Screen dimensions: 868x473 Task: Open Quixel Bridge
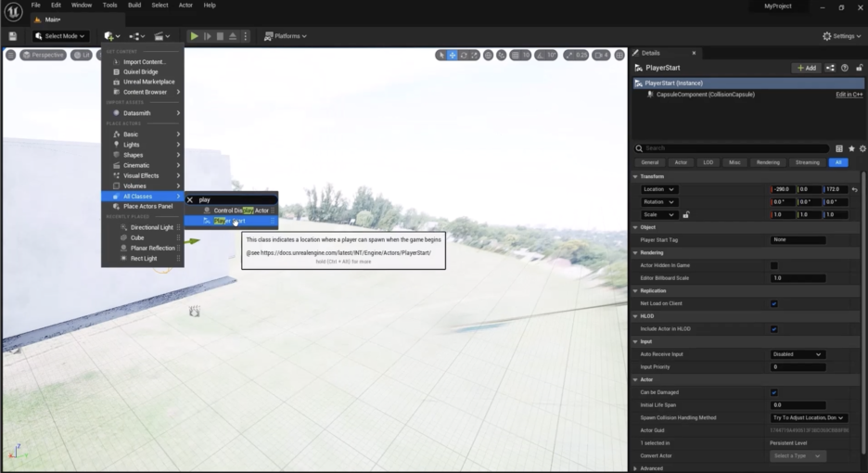143,72
